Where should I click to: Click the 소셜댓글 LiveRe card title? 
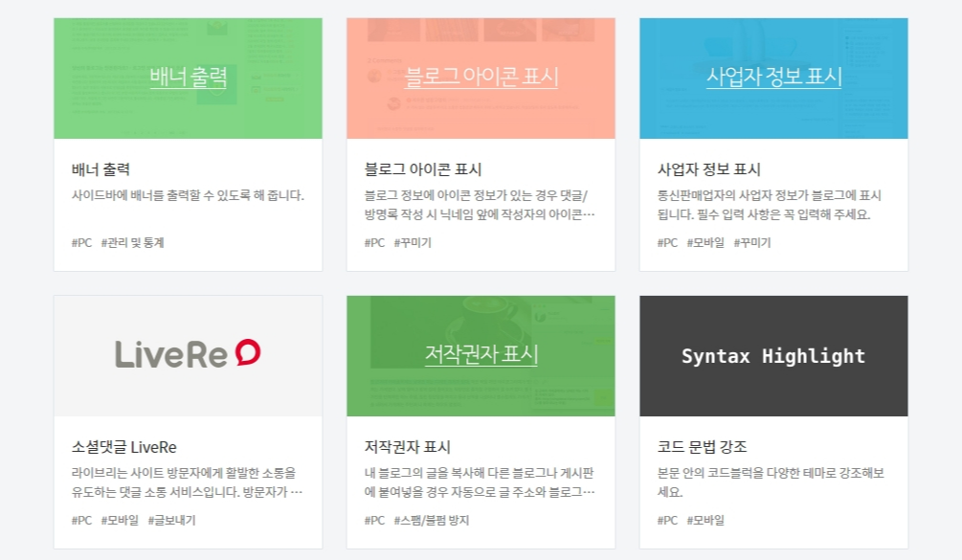(x=123, y=447)
